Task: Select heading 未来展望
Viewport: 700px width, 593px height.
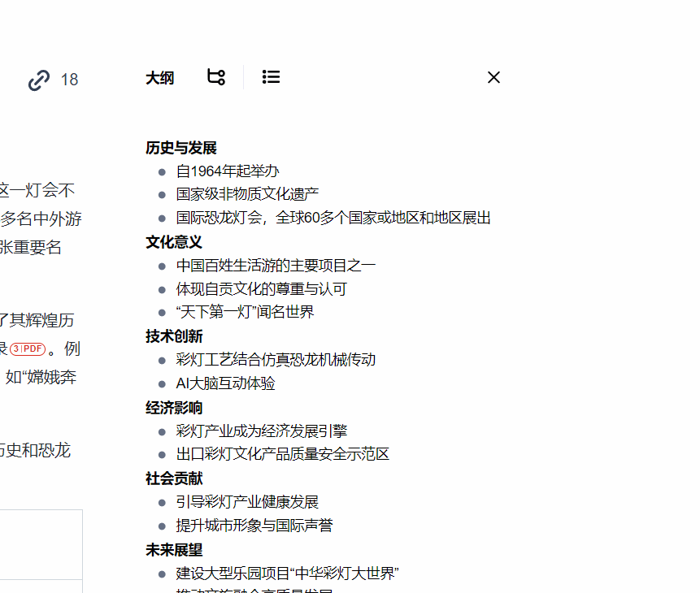Action: (174, 550)
